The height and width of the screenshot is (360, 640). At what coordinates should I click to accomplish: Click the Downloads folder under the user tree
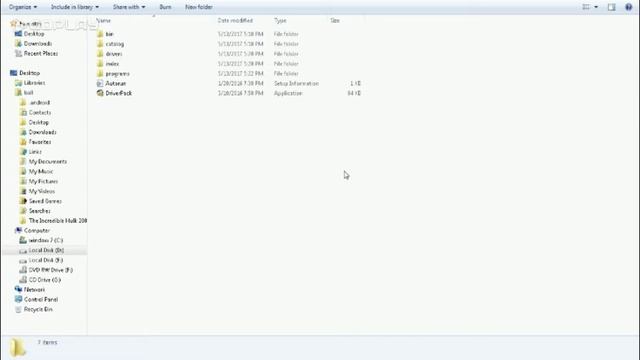click(x=42, y=132)
